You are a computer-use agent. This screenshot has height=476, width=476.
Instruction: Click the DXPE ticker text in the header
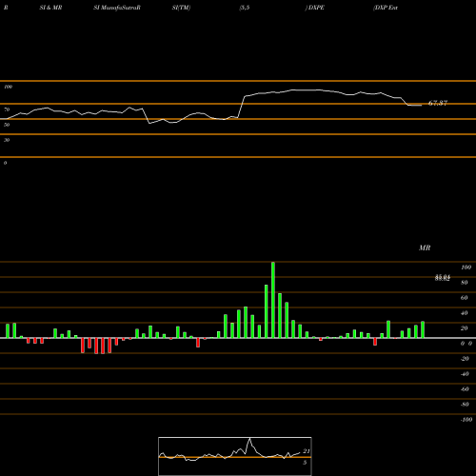(x=316, y=8)
